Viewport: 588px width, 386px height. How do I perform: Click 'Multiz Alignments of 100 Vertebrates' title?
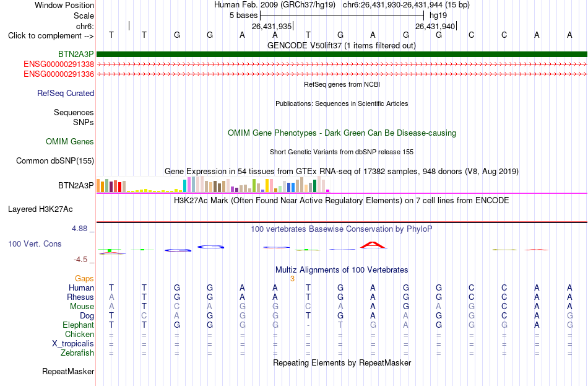342,270
